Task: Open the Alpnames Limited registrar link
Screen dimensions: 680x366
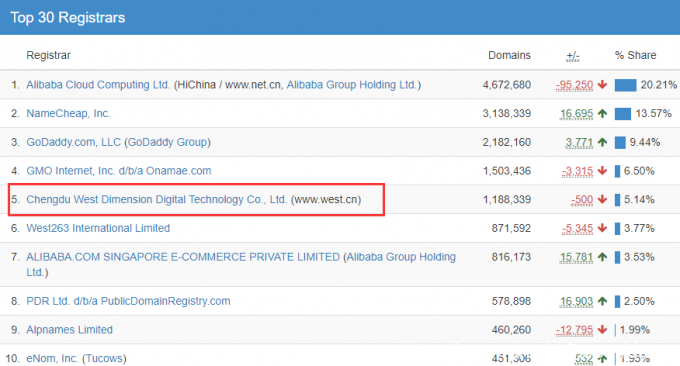Action: click(x=69, y=330)
